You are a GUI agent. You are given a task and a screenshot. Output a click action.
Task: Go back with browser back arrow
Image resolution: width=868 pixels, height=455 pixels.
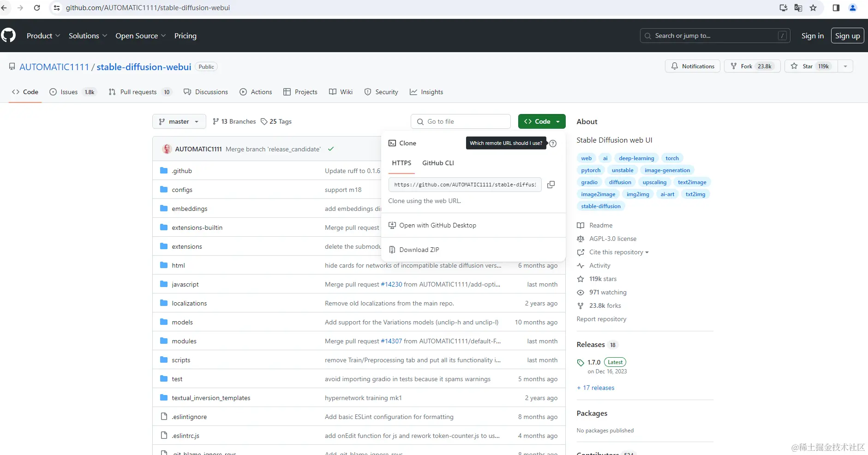pyautogui.click(x=4, y=8)
